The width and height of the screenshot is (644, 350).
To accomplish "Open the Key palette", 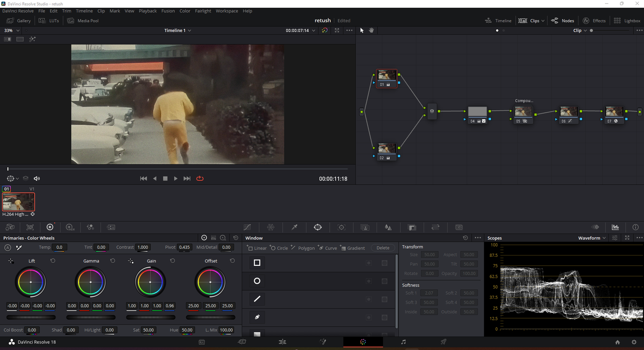I will pyautogui.click(x=412, y=227).
